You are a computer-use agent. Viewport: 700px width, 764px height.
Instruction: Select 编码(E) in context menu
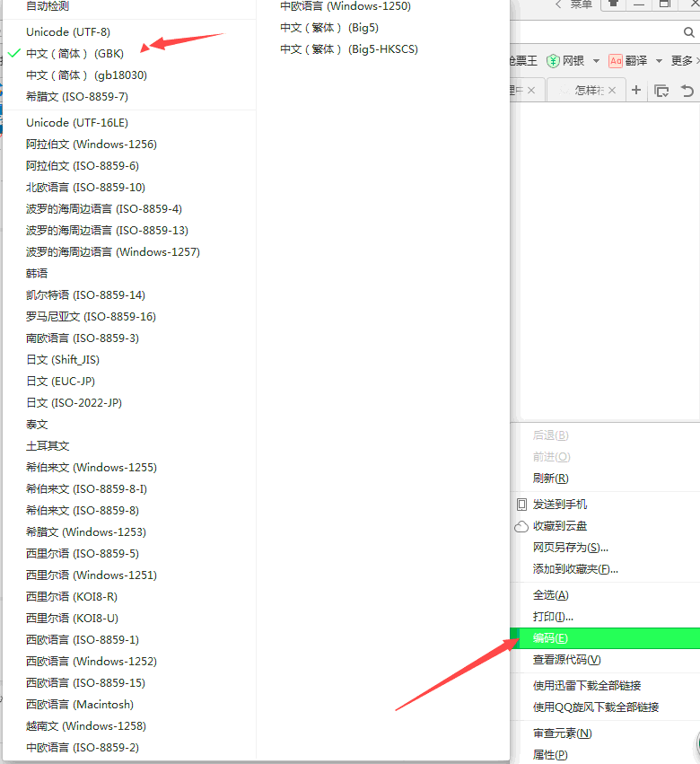pyautogui.click(x=605, y=638)
